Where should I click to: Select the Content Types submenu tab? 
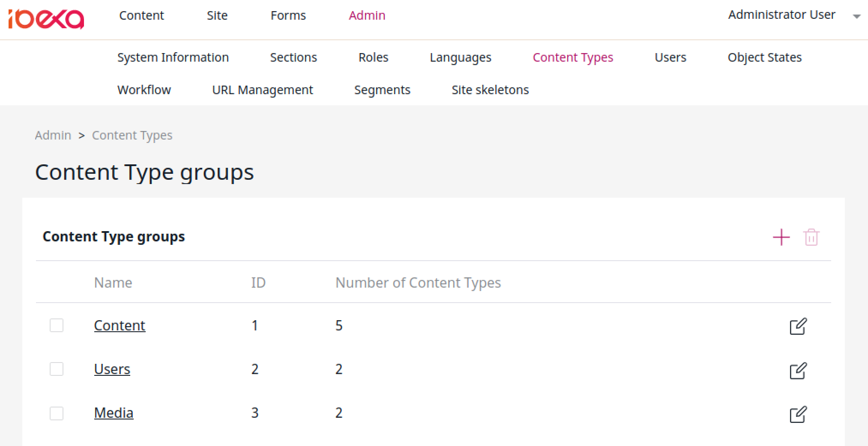(x=573, y=57)
